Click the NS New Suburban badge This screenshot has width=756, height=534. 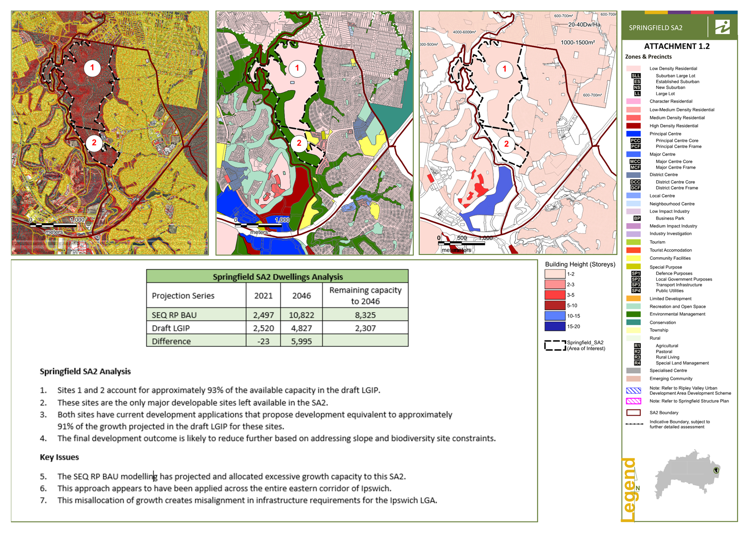pos(637,87)
